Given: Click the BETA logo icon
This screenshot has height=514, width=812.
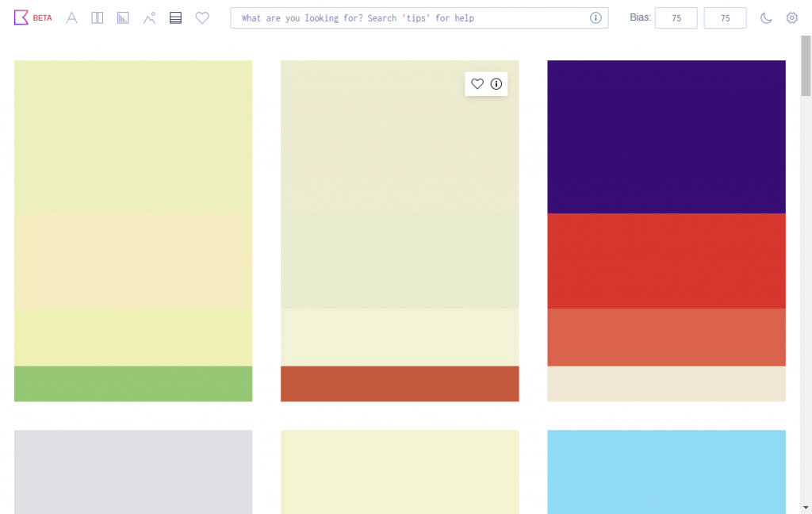Looking at the screenshot, I should pos(21,17).
